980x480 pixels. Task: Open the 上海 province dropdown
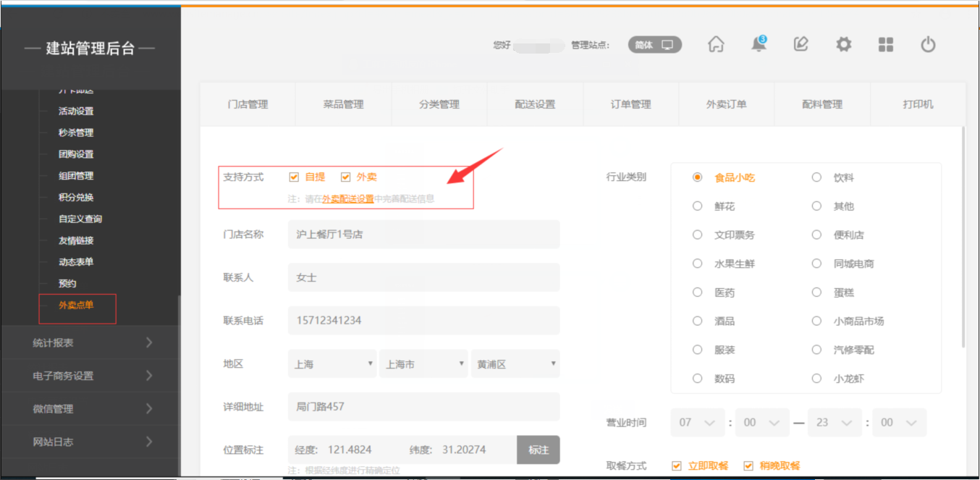click(x=332, y=364)
